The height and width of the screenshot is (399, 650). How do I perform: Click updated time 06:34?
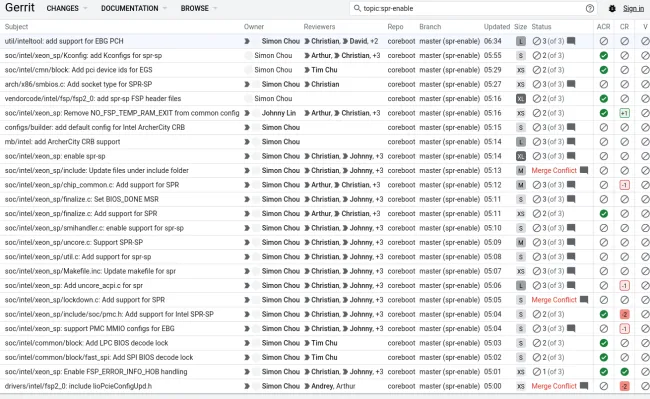click(x=492, y=41)
